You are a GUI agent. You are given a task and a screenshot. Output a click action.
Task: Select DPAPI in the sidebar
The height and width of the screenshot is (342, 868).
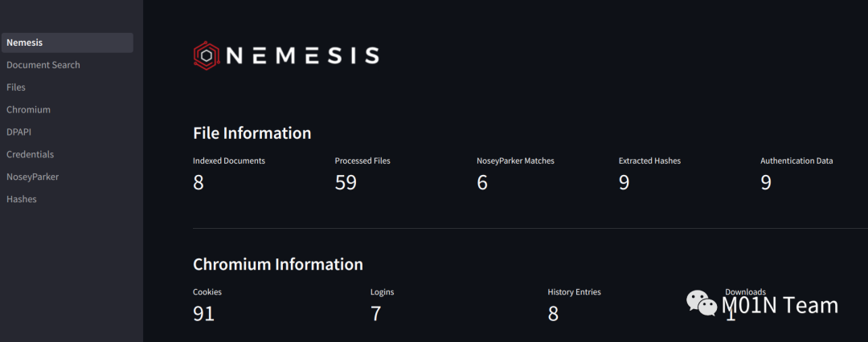(18, 132)
